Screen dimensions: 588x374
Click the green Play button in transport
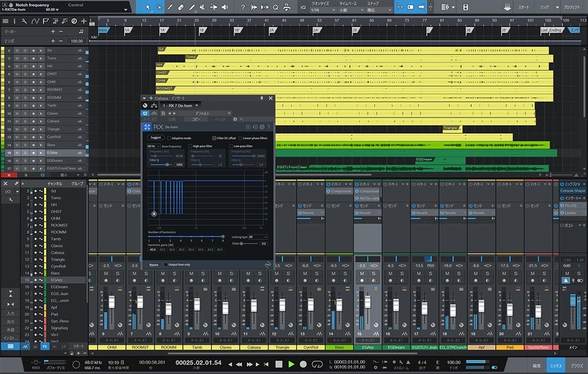(x=291, y=364)
